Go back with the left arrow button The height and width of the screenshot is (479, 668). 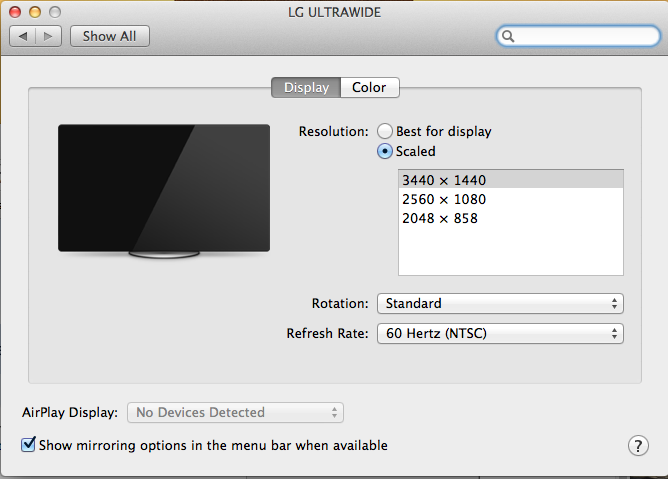pyautogui.click(x=23, y=36)
